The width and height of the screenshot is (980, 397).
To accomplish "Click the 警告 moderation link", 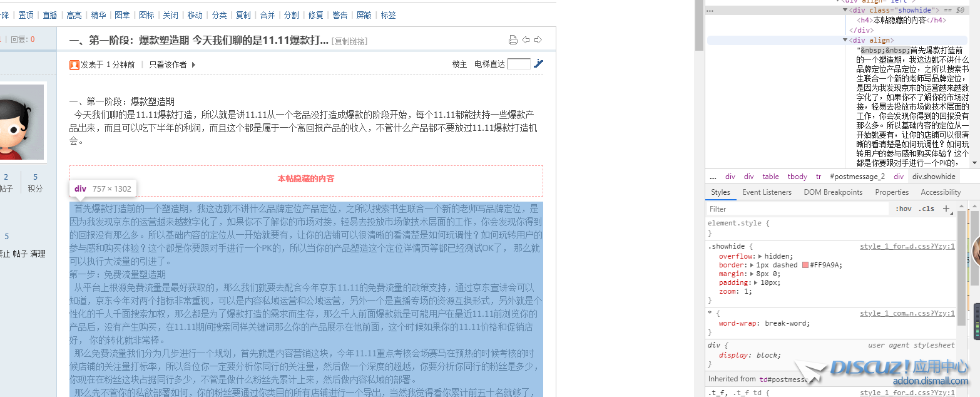I will point(340,15).
